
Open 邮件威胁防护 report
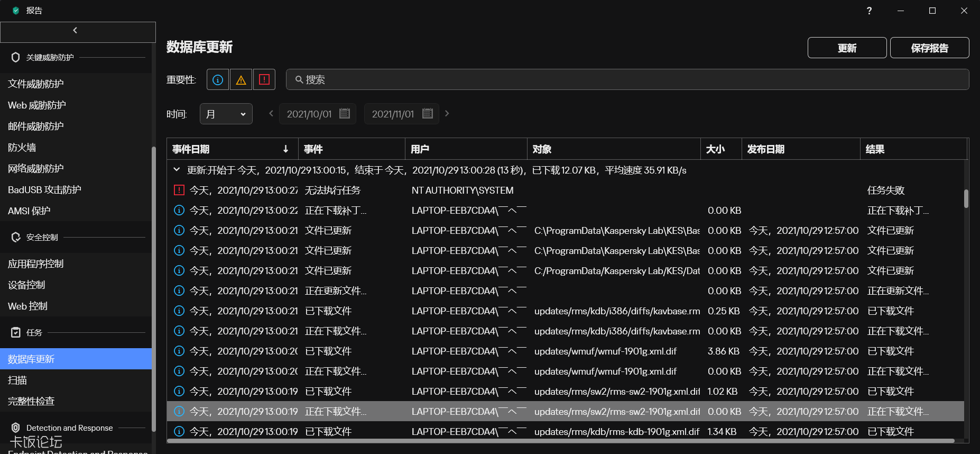tap(76, 126)
